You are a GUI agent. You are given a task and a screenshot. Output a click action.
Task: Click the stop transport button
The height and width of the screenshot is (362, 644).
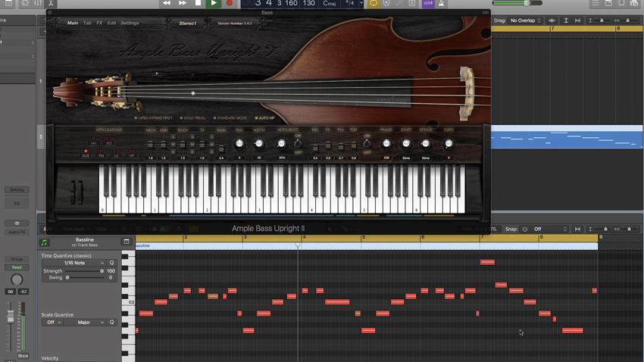point(198,3)
